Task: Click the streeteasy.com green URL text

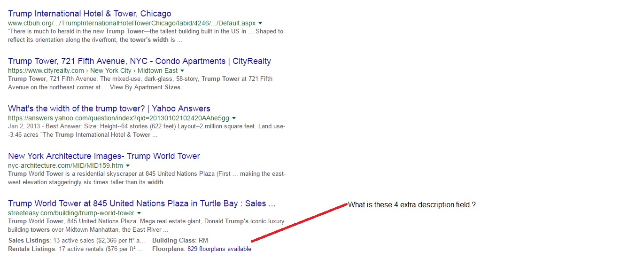Action: pos(71,213)
